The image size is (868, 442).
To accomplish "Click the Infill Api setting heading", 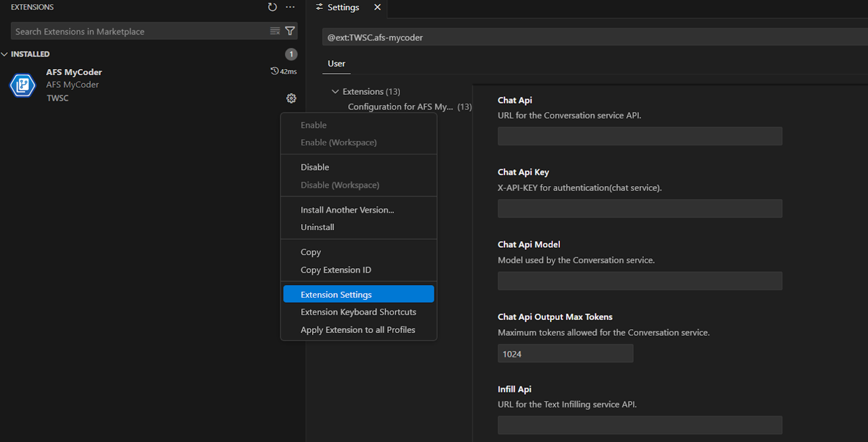I will pos(515,389).
